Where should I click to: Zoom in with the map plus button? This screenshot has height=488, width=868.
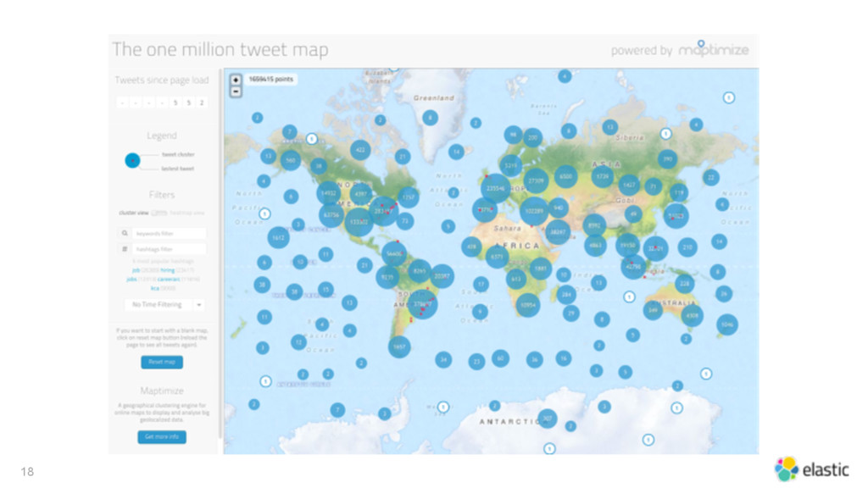coord(236,80)
